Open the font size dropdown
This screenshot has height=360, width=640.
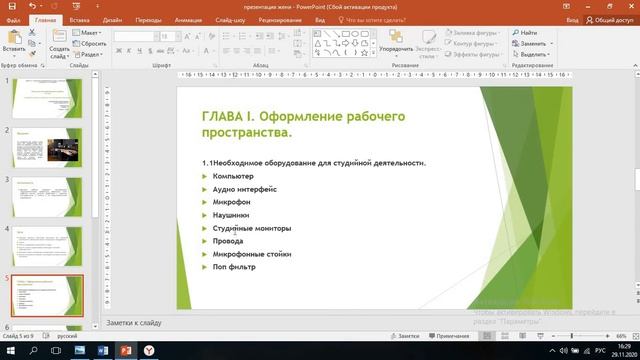178,37
